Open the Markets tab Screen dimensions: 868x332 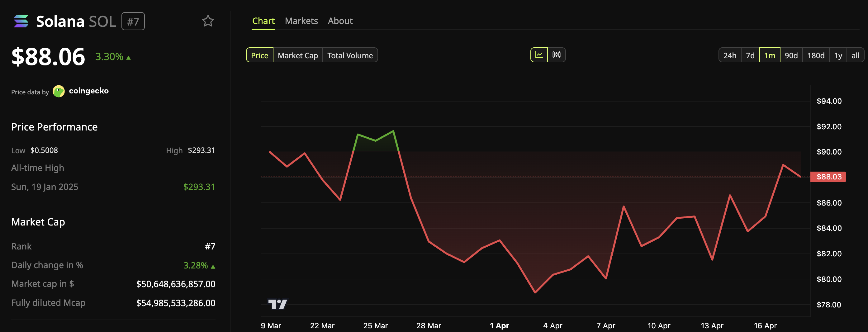point(301,21)
